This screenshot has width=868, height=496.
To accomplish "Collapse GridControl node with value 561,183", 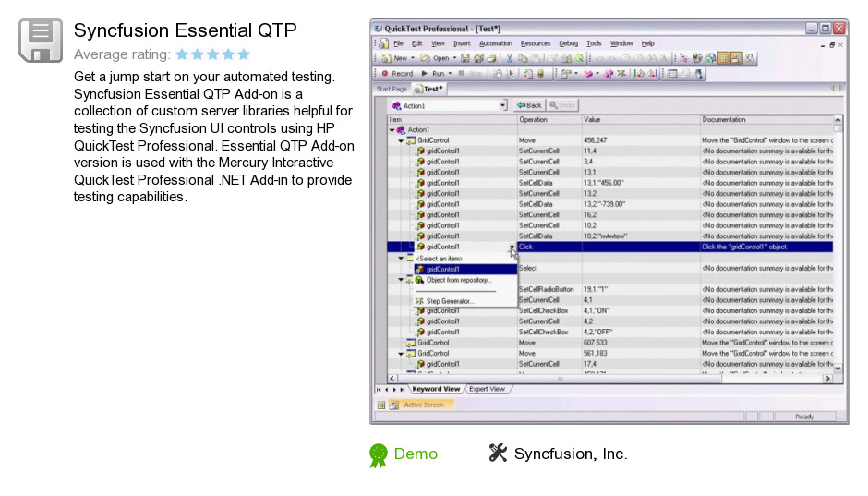I will (401, 354).
